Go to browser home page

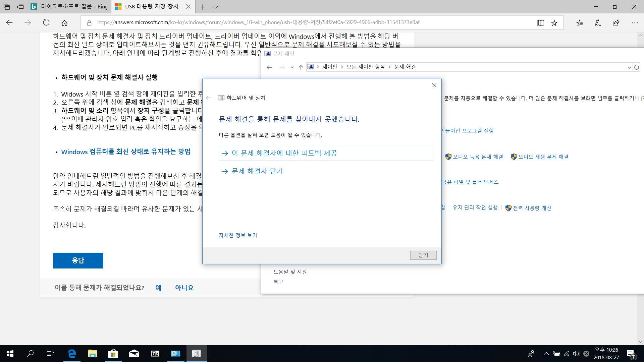click(64, 23)
